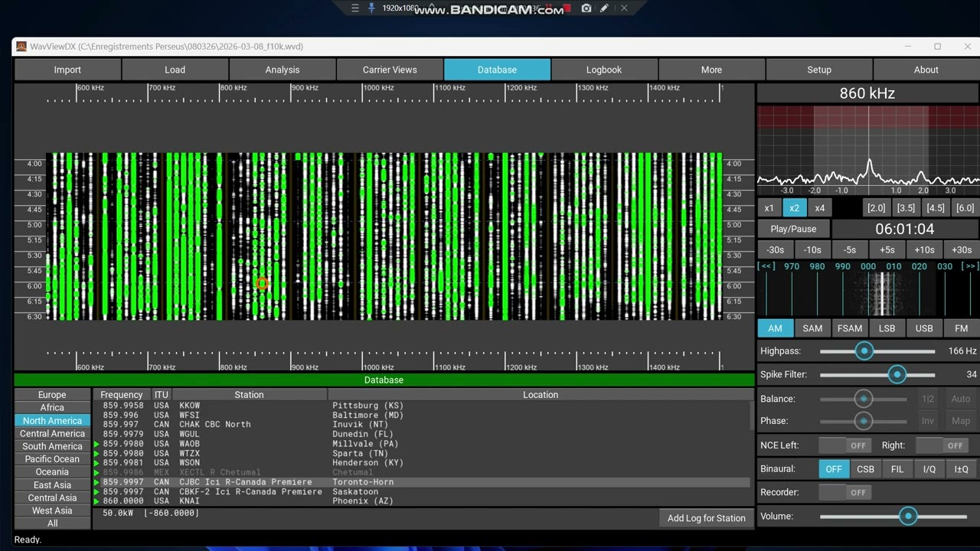Image resolution: width=980 pixels, height=551 pixels.
Task: Click the WavViewDX title bar app icon
Action: click(21, 47)
